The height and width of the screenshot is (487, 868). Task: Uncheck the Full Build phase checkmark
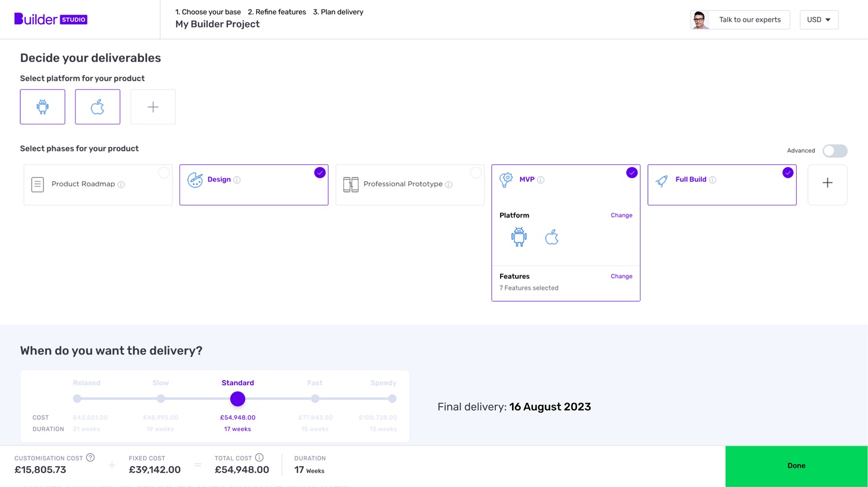coord(788,172)
